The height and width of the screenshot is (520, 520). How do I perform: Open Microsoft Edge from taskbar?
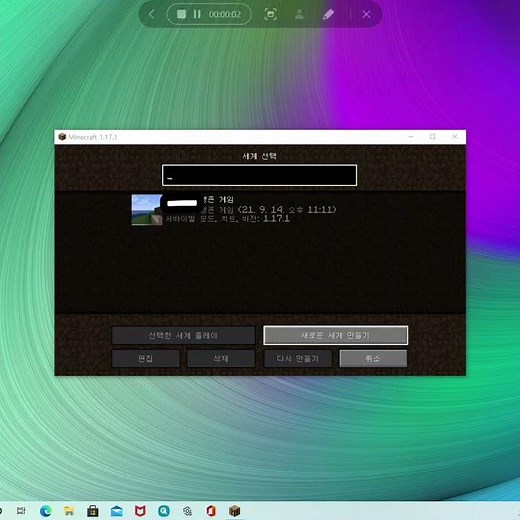[46, 511]
